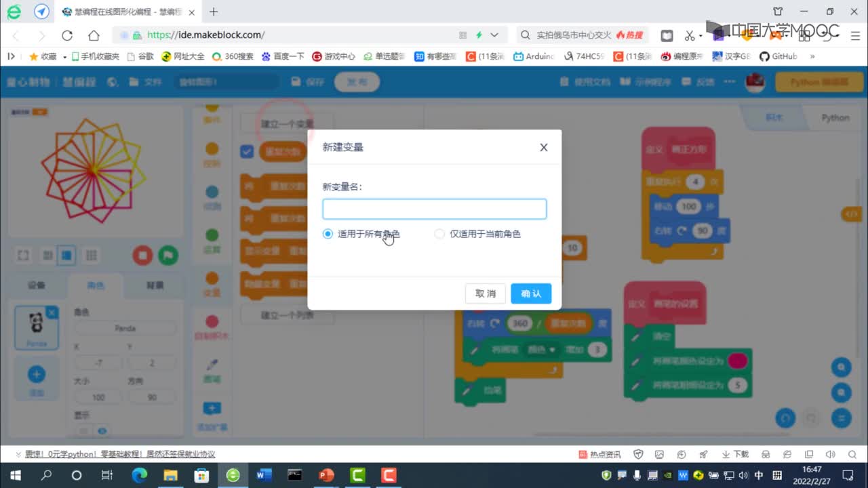The width and height of the screenshot is (868, 488).
Task: Click the 取消 button
Action: tap(486, 293)
